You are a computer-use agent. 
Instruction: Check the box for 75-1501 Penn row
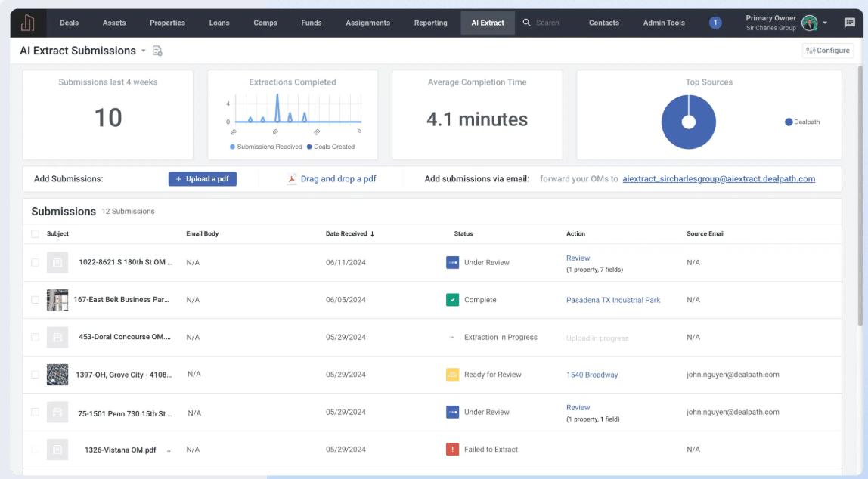coord(35,412)
